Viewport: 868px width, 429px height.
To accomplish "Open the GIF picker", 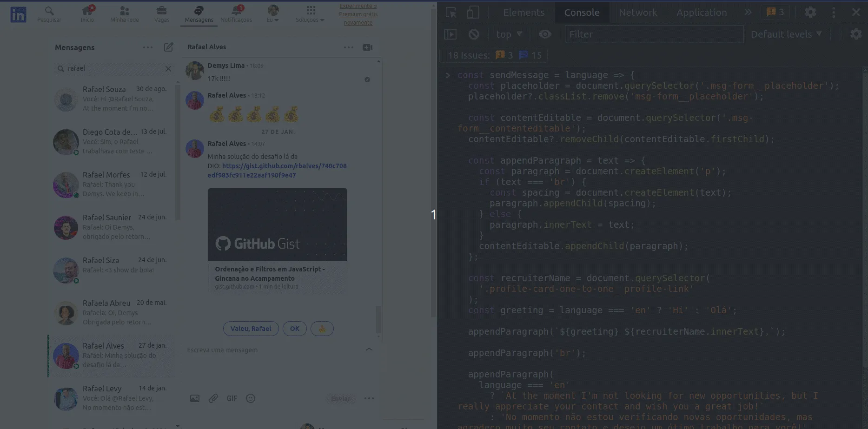I will 232,398.
